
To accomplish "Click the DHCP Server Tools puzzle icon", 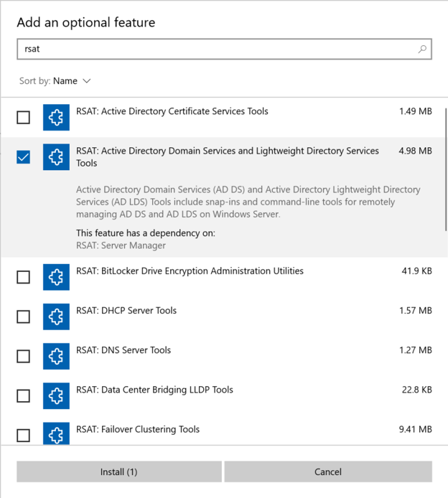I will (x=56, y=316).
